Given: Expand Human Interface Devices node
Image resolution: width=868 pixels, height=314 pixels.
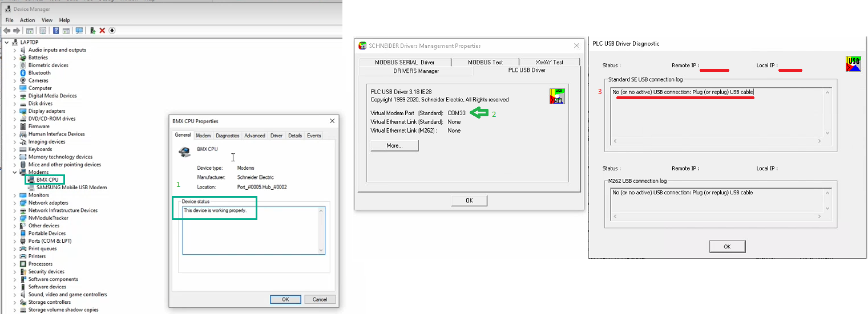Looking at the screenshot, I should (x=15, y=134).
